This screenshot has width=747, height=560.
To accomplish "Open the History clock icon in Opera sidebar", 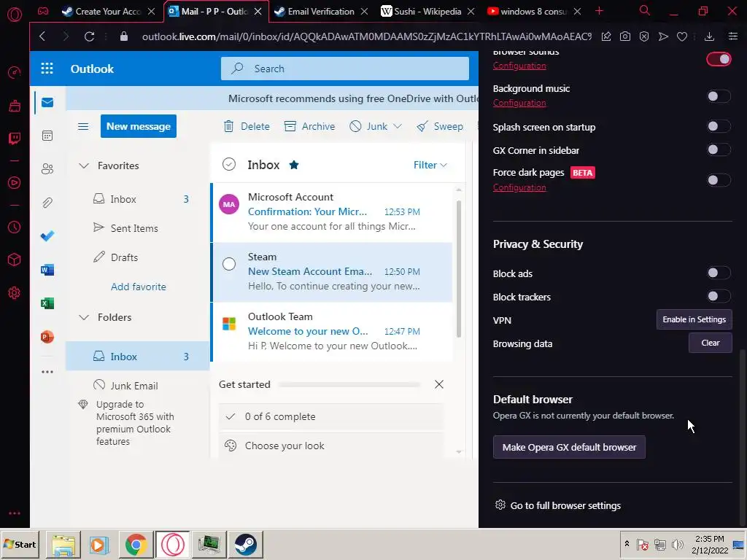I will 15,227.
